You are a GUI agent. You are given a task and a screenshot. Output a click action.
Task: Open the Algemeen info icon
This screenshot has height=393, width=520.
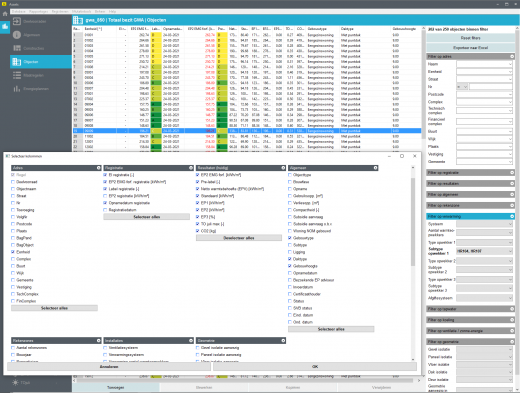pos(17,35)
